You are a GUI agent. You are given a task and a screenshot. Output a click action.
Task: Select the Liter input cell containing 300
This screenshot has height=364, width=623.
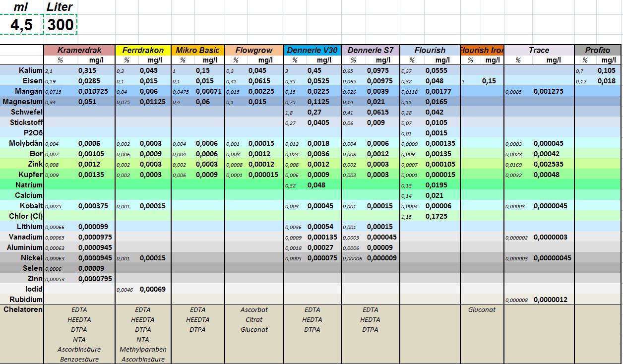(x=61, y=25)
